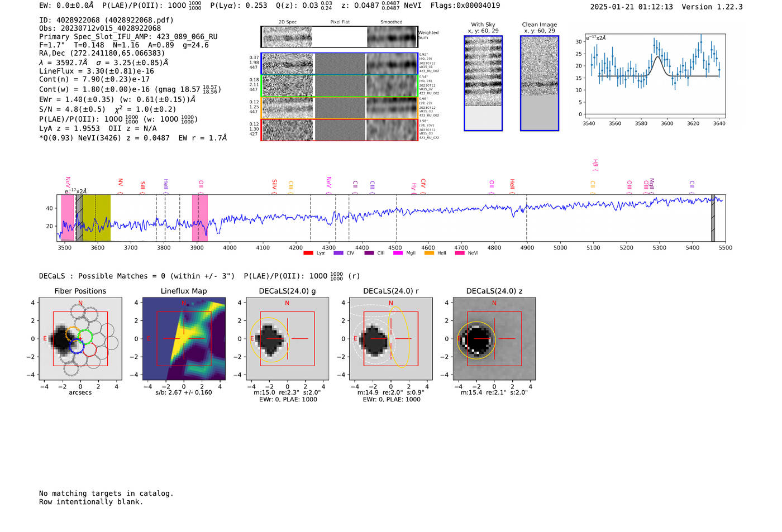
Task: Click the Cont(w) gmag 18.57 line
Action: click(130, 89)
